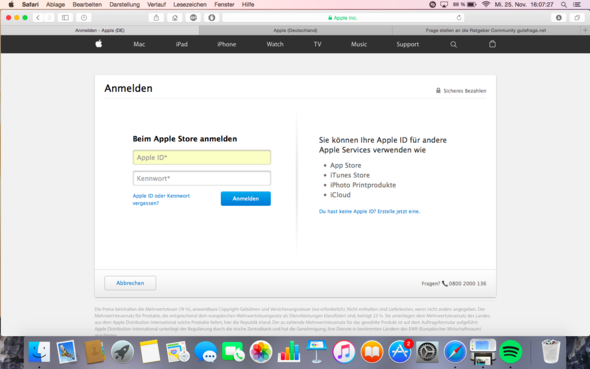
Task: Go forward with the Safari forward arrow
Action: point(49,18)
